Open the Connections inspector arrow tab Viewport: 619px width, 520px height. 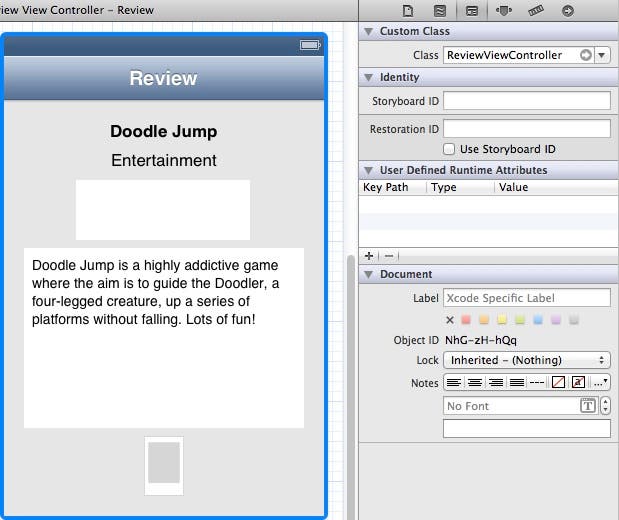(x=568, y=11)
